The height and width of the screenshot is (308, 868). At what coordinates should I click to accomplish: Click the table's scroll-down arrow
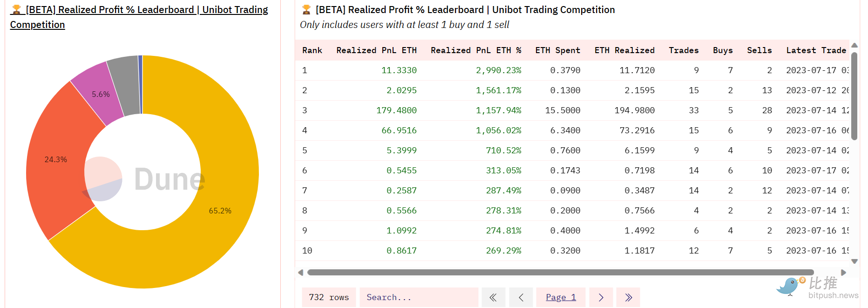854,261
